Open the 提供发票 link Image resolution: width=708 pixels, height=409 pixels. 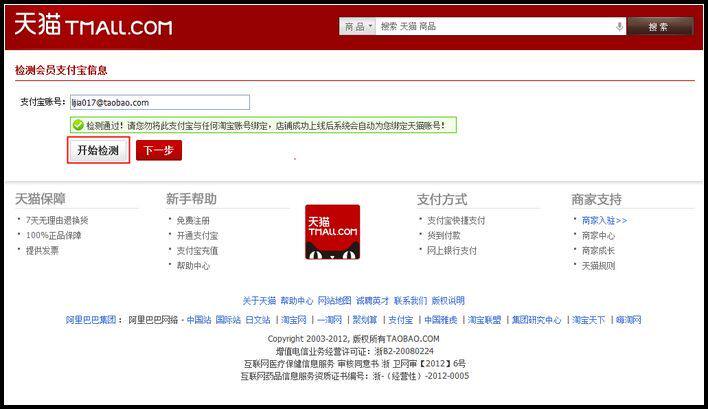click(42, 251)
